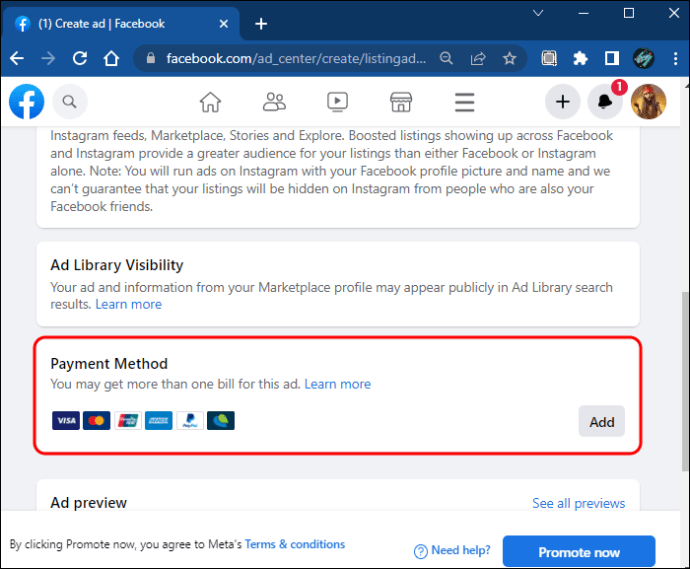Viewport: 690px width, 569px height.
Task: Click the Facebook logo
Action: coord(26,102)
